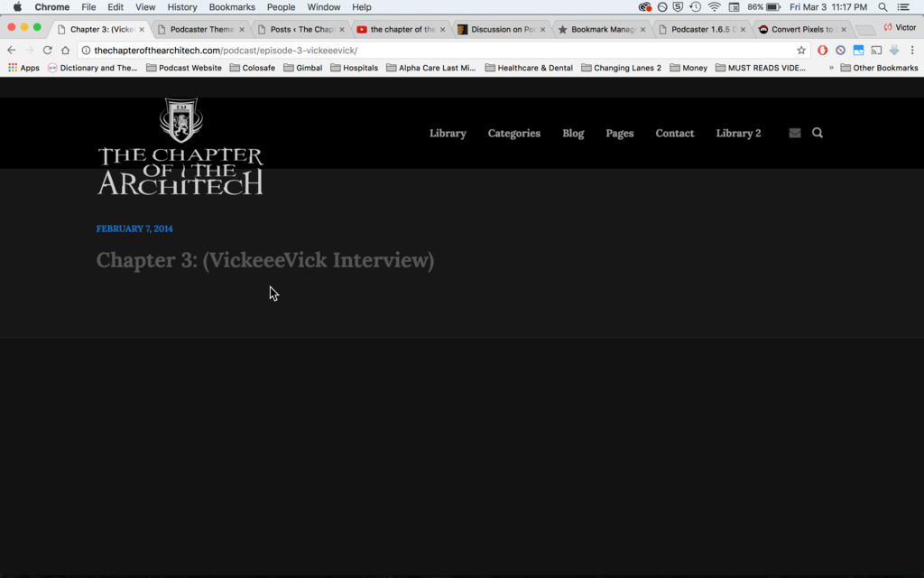
Task: Reload the page with the refresh button
Action: tap(47, 51)
